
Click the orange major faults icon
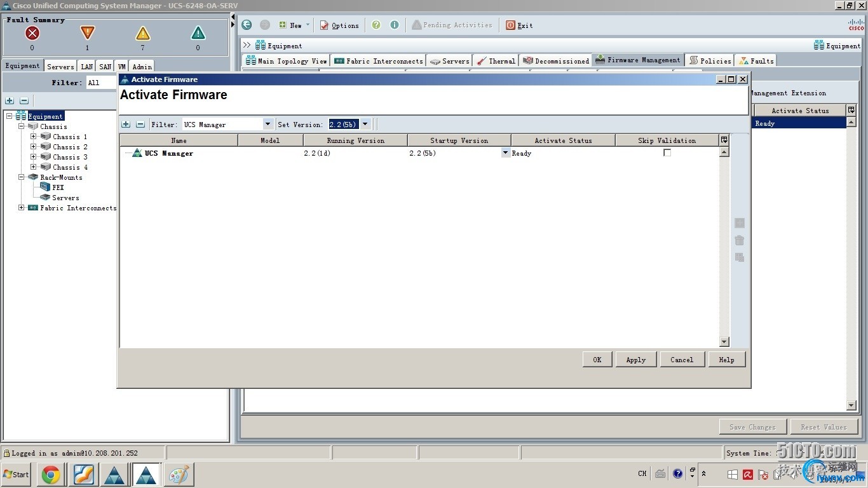click(x=88, y=33)
